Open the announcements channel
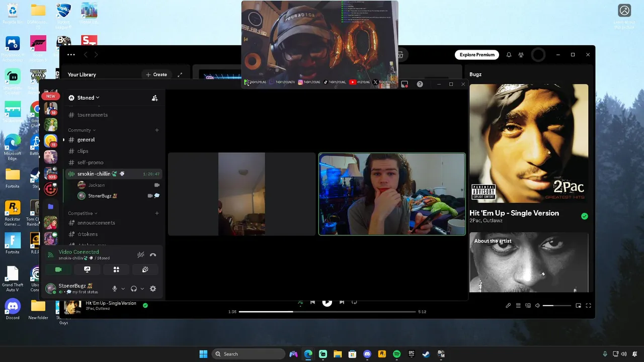 113,223
